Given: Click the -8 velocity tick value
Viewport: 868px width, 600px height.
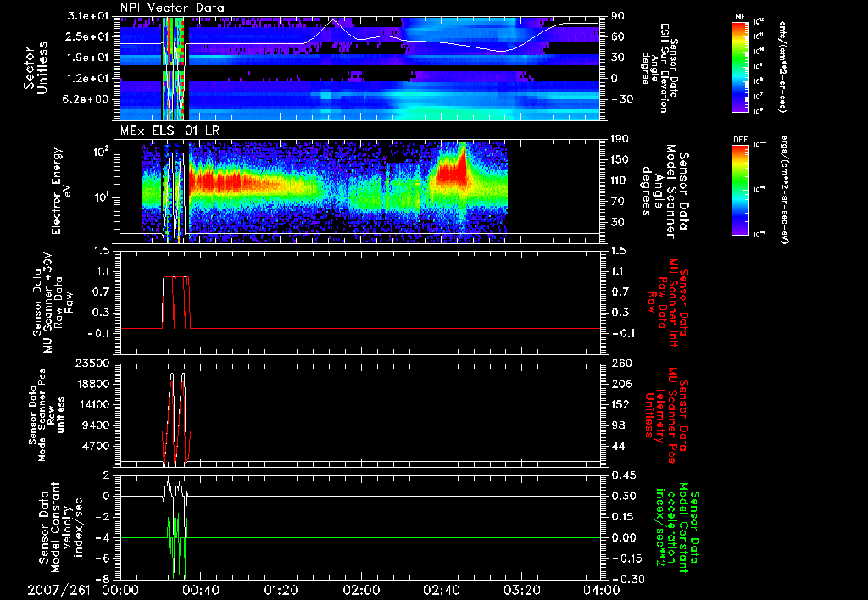Looking at the screenshot, I should click(x=103, y=579).
